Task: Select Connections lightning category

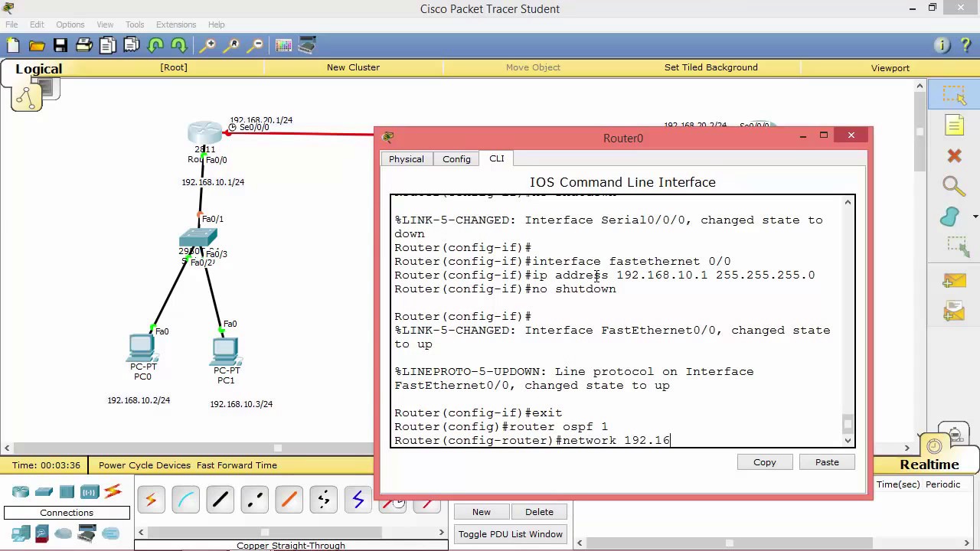Action: pyautogui.click(x=113, y=491)
